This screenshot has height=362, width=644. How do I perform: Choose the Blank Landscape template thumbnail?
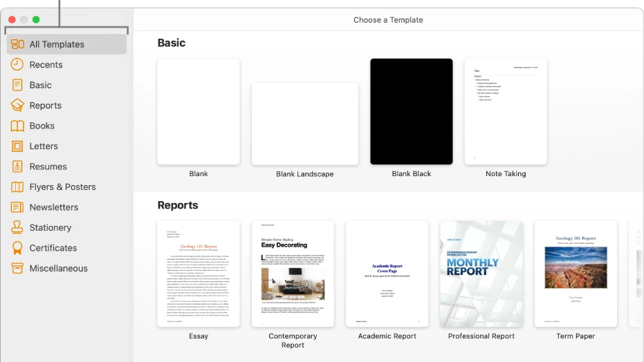(x=305, y=124)
